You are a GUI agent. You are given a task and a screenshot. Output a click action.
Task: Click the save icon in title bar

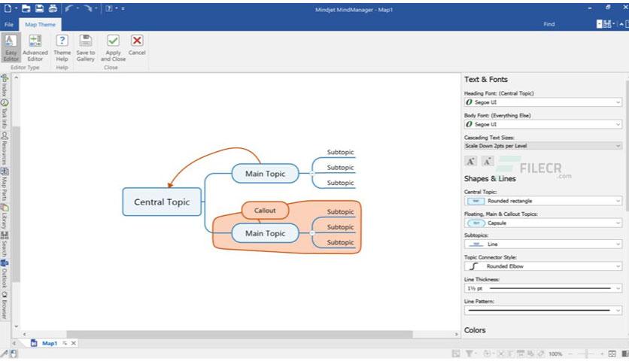coord(39,8)
